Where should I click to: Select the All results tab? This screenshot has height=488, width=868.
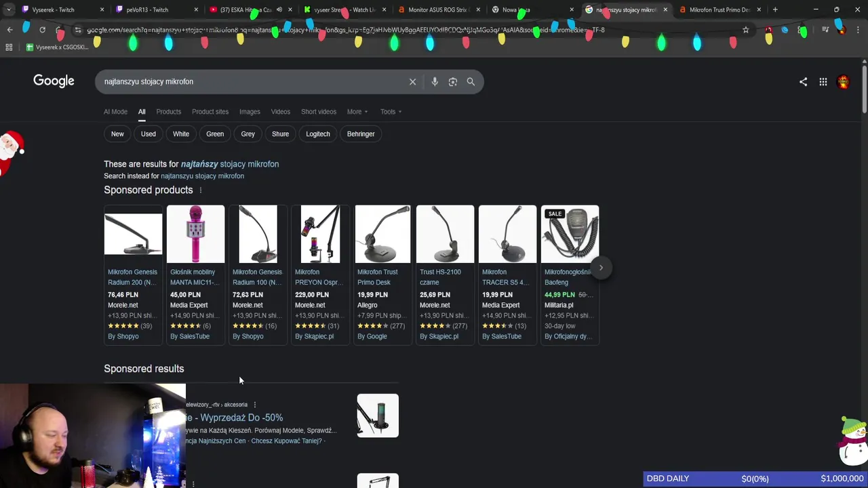pyautogui.click(x=142, y=112)
